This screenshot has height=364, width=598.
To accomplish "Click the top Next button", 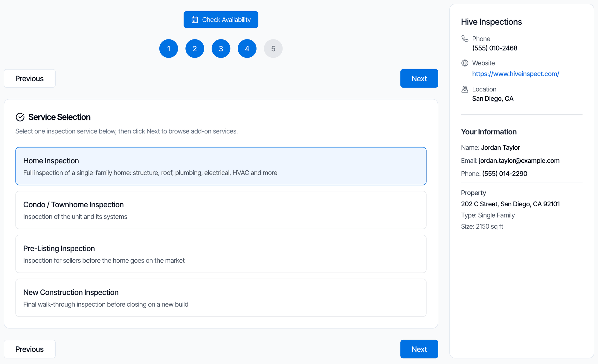I will 419,79.
